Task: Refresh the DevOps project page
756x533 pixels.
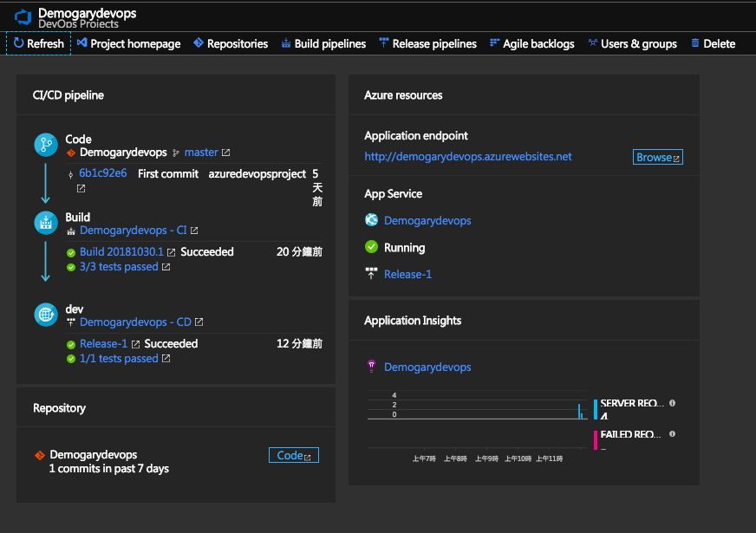Action: (39, 43)
